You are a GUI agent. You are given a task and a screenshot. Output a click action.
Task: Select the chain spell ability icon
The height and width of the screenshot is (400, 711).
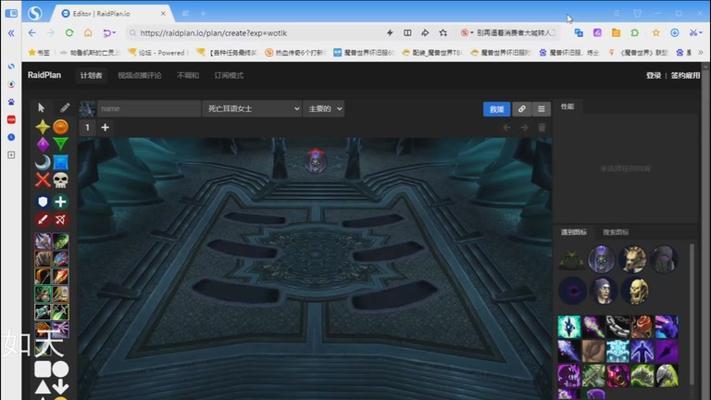pyautogui.click(x=618, y=327)
